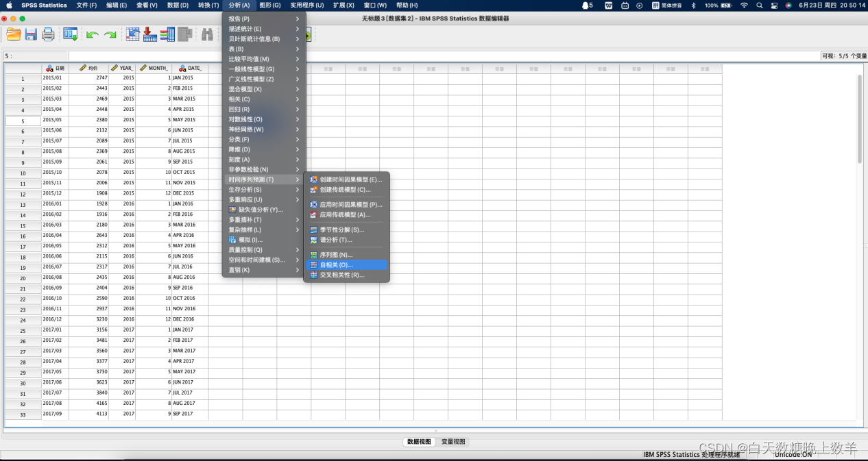
Task: Expand the 描述统计 (E) submenu
Action: [x=245, y=29]
